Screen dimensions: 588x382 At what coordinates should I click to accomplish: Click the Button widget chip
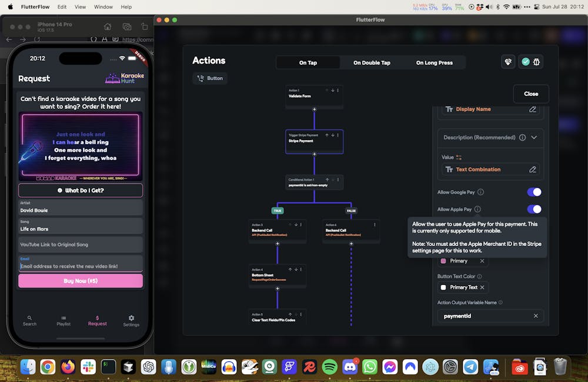210,78
